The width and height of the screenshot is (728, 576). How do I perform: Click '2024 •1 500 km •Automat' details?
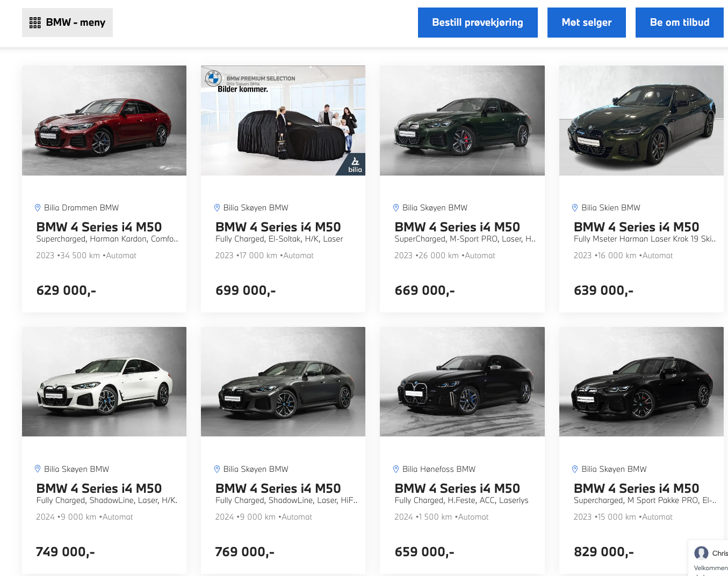click(442, 517)
